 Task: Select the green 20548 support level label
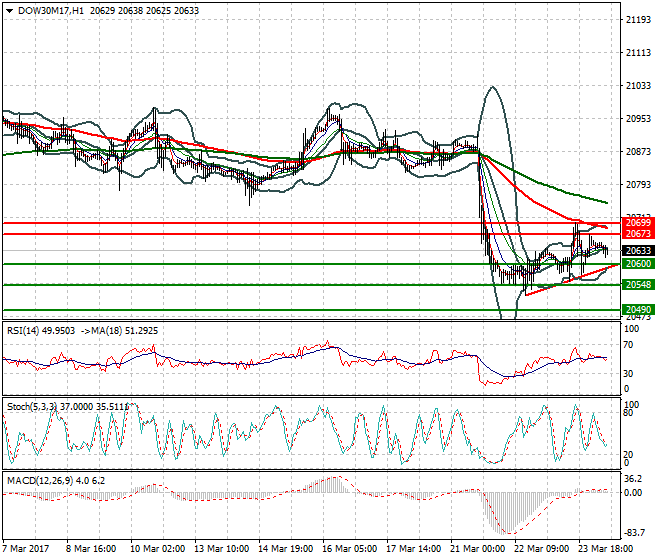point(638,285)
